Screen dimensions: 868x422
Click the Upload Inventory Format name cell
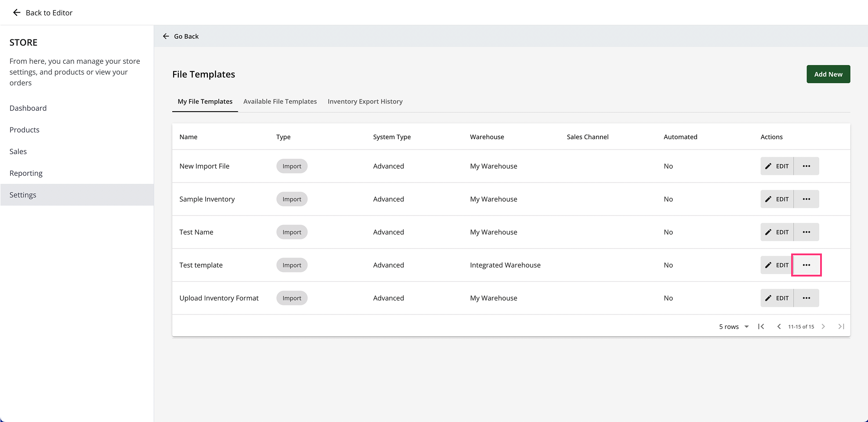219,298
